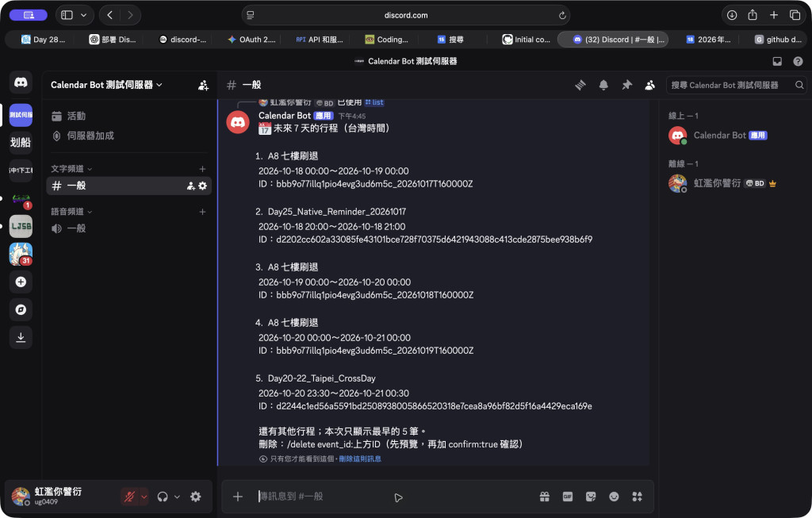
Task: Invite people icon next to server name
Action: point(203,85)
